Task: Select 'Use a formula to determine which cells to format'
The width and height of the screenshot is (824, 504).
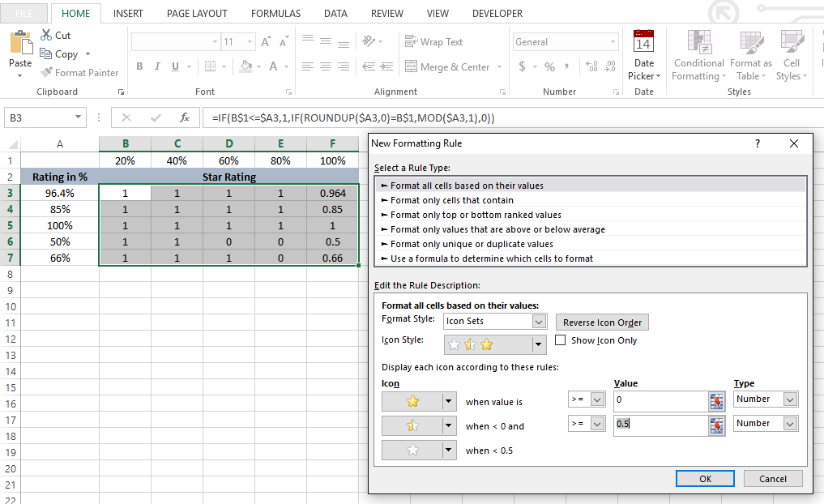Action: pyautogui.click(x=591, y=258)
